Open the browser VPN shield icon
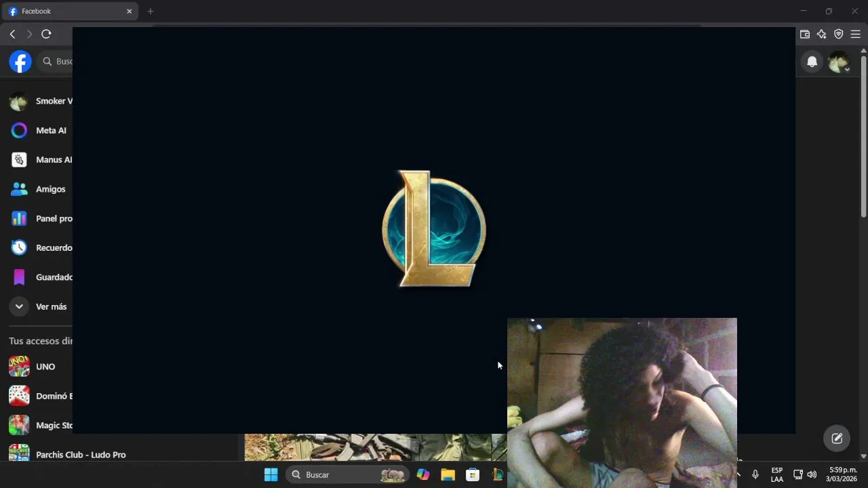The width and height of the screenshot is (868, 488). (839, 34)
